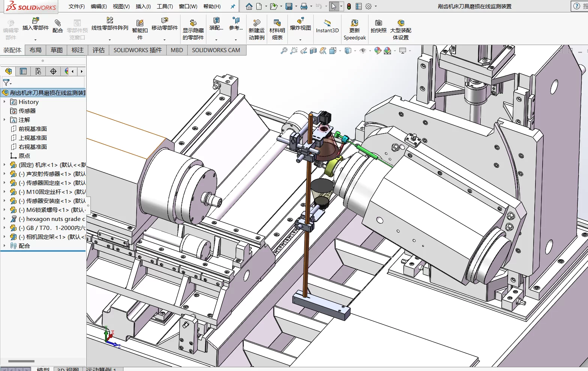Open the file properties list icon
This screenshot has width=588, height=371.
[359, 6]
